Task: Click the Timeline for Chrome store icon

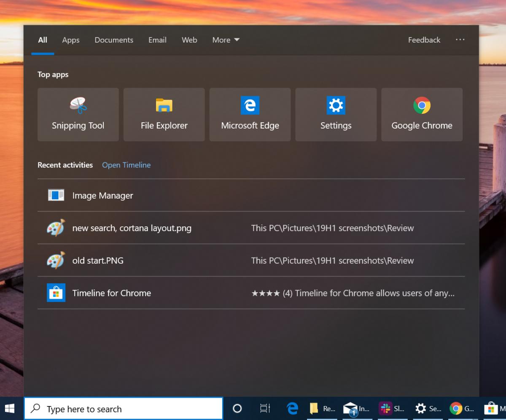Action: click(55, 293)
